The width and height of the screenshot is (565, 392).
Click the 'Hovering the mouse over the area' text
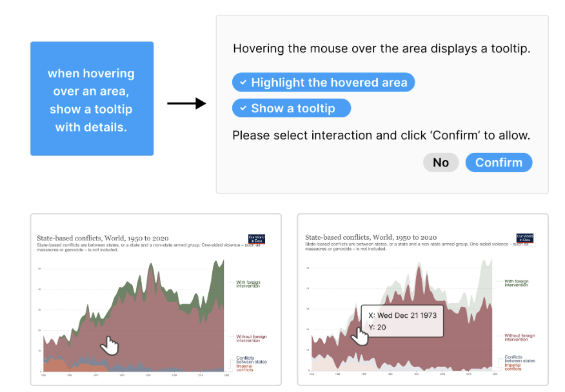(x=382, y=48)
